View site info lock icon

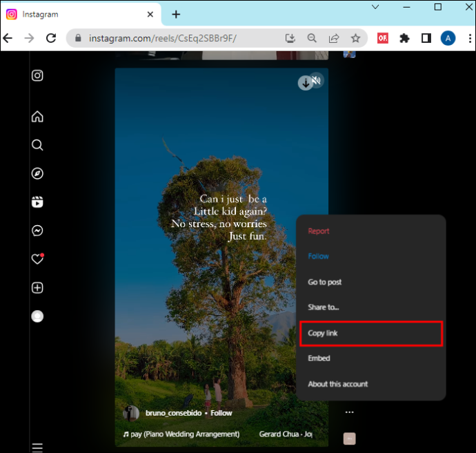click(78, 38)
